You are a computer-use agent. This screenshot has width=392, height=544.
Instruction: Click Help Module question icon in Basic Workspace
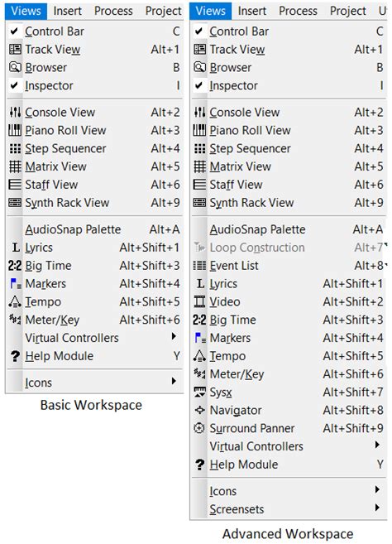[x=15, y=356]
